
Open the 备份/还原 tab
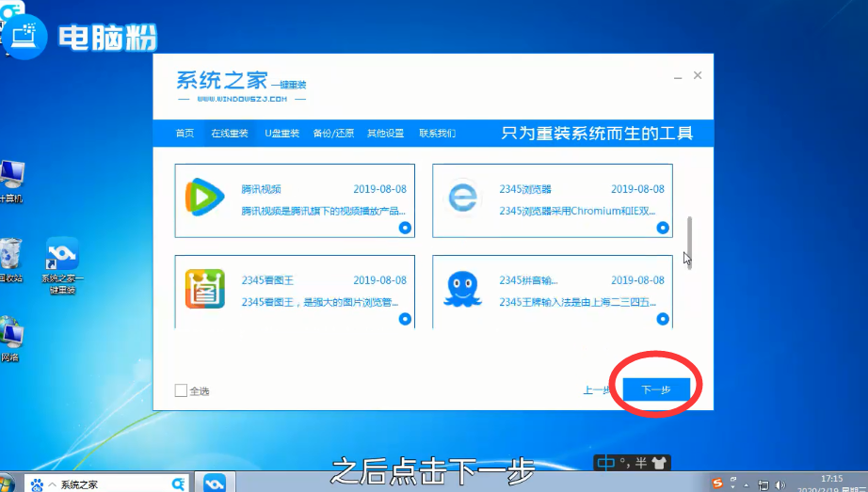coord(333,133)
